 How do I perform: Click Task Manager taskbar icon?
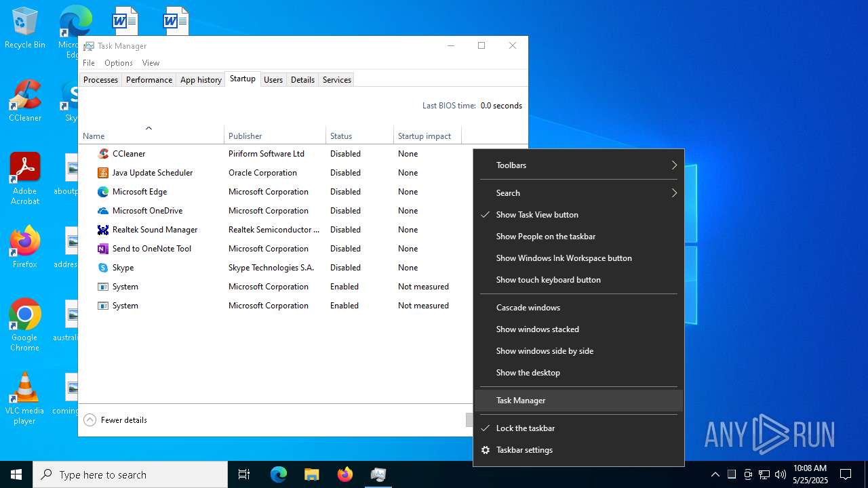click(378, 474)
